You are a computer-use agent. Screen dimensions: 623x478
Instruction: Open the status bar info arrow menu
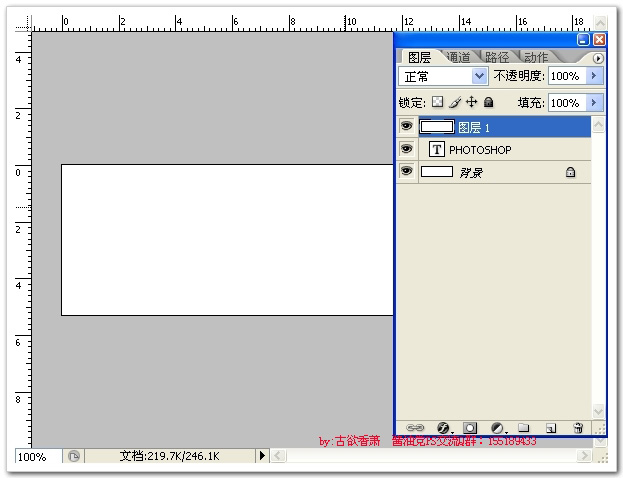[262, 455]
